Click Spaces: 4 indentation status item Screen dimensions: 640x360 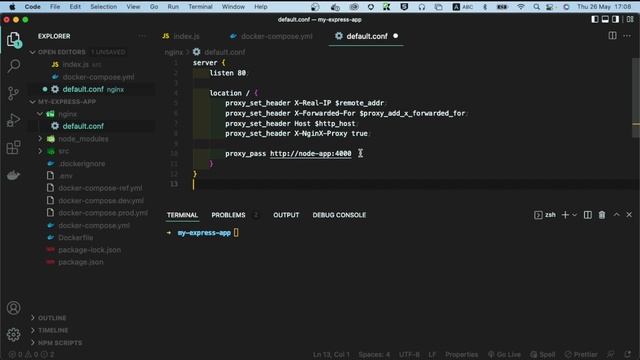tap(374, 355)
